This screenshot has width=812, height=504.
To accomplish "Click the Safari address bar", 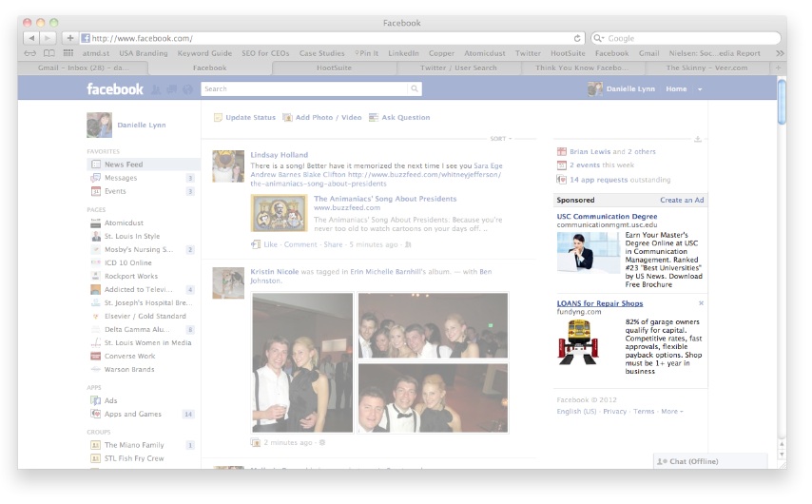I will [332, 38].
